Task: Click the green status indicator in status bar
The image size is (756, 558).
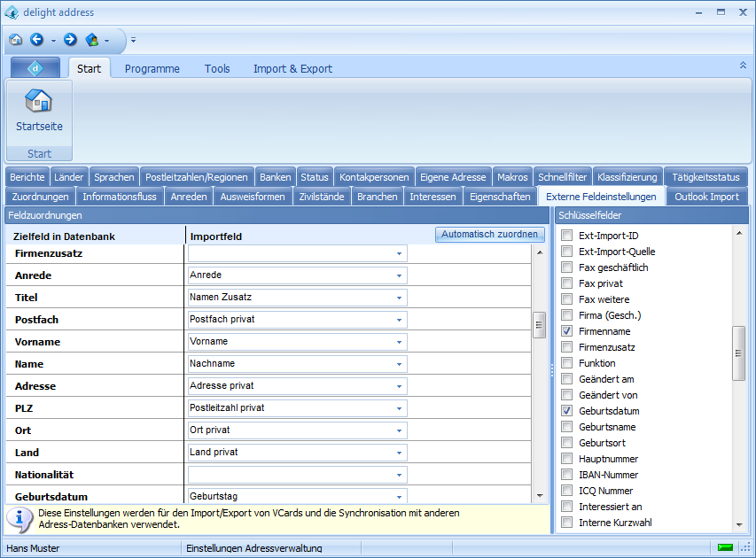Action: (x=725, y=547)
